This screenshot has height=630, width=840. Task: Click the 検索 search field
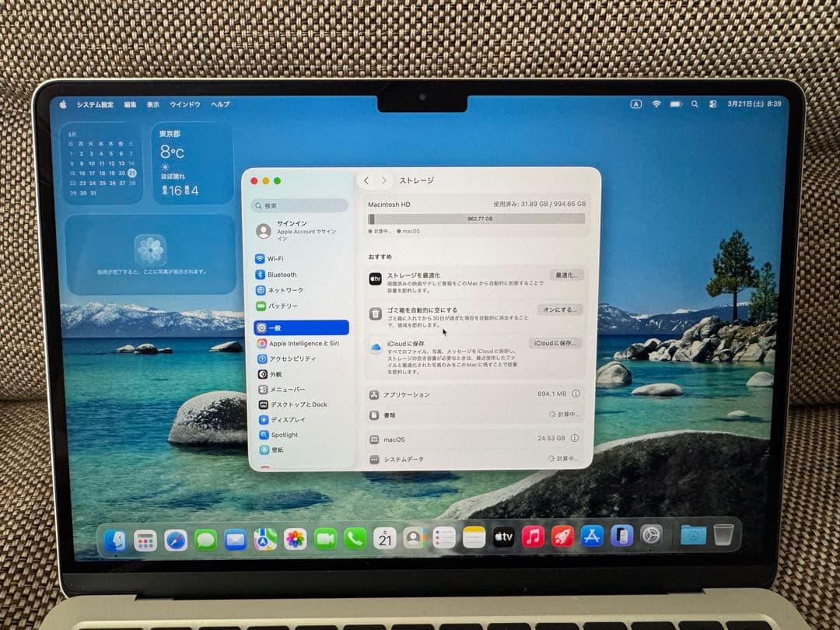(x=300, y=205)
